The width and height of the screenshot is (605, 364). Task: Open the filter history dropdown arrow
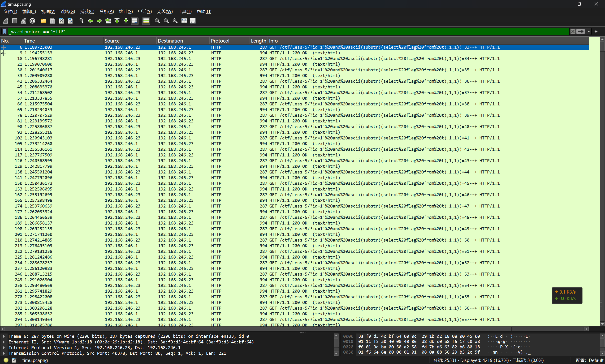(588, 32)
